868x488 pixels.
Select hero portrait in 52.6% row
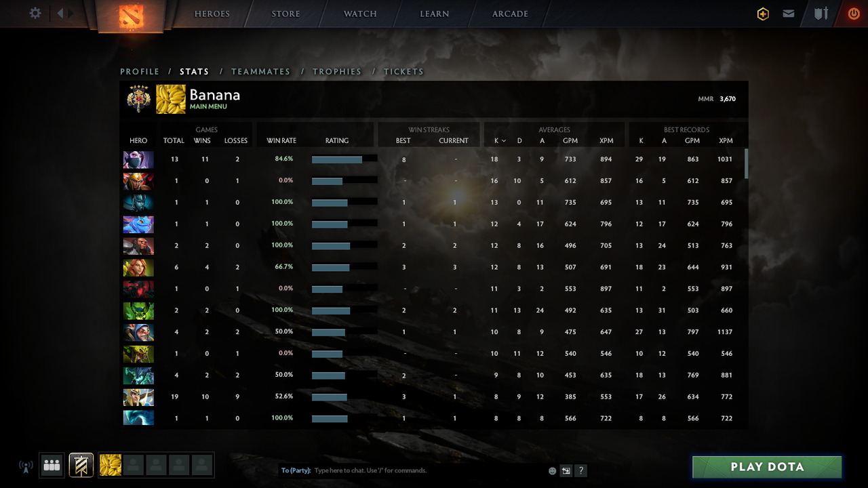138,398
